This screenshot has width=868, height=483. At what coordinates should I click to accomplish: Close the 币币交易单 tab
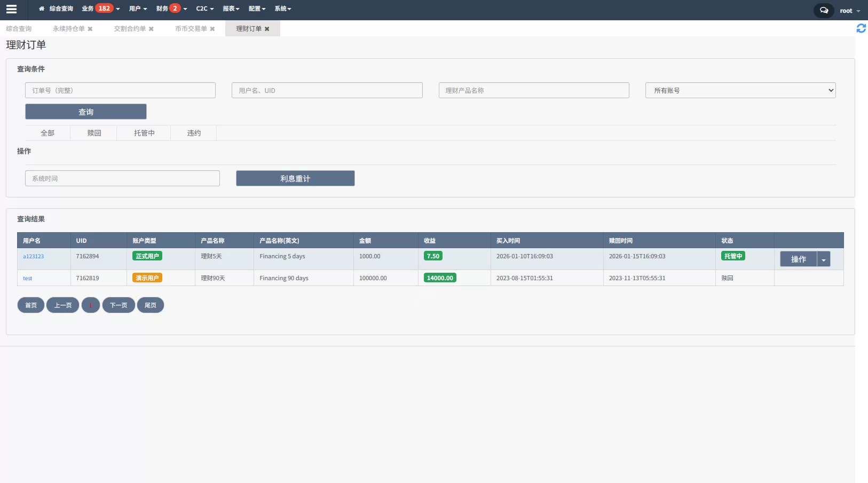212,29
